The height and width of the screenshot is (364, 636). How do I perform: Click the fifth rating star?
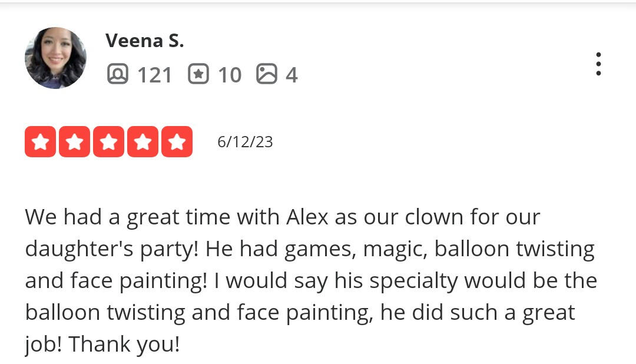tap(177, 142)
